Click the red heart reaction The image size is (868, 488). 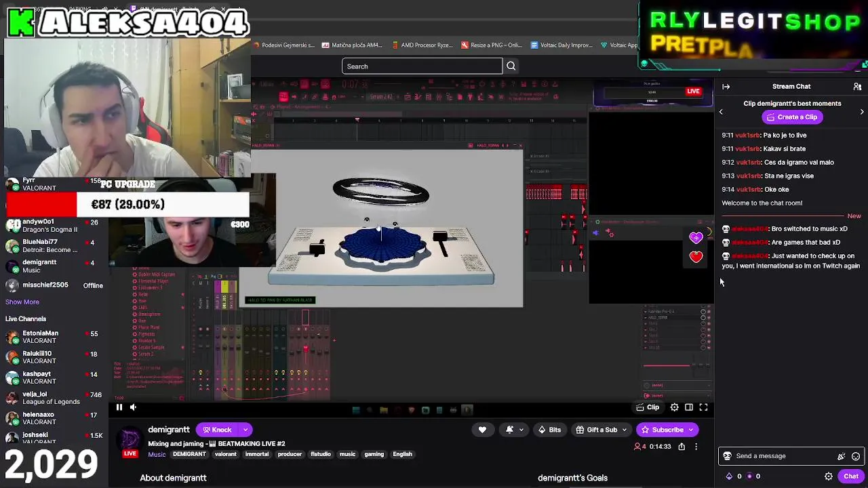coord(696,257)
